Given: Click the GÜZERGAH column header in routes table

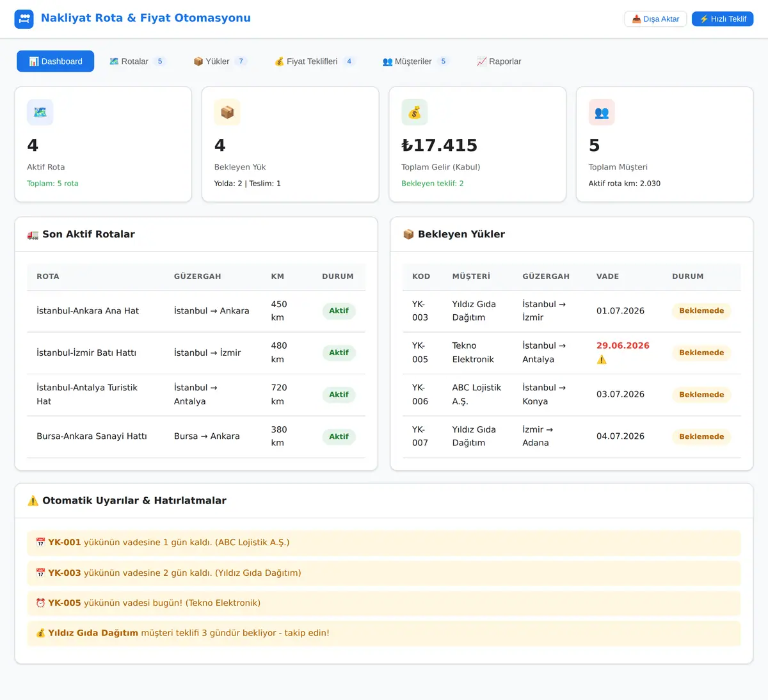Looking at the screenshot, I should tap(197, 277).
